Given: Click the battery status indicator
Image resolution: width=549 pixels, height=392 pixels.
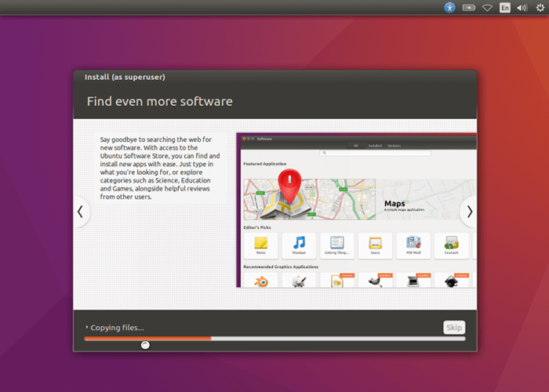Looking at the screenshot, I should click(469, 7).
